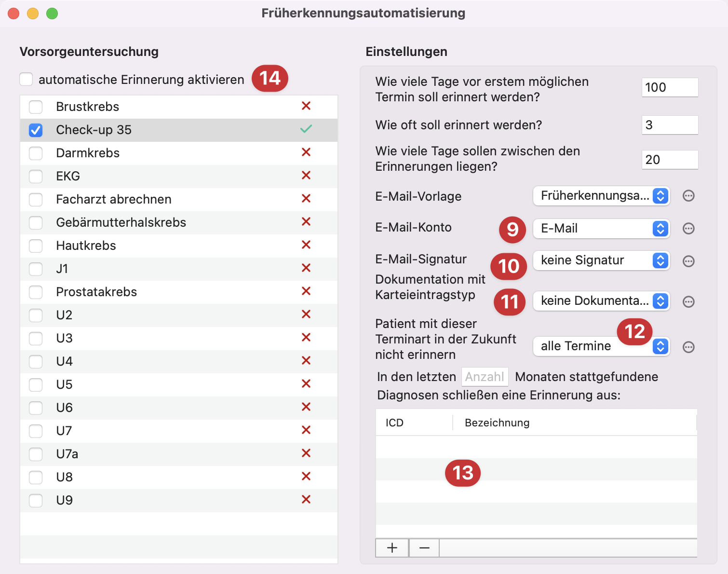The height and width of the screenshot is (574, 728).
Task: Check the EKG checkbox
Action: tap(36, 176)
